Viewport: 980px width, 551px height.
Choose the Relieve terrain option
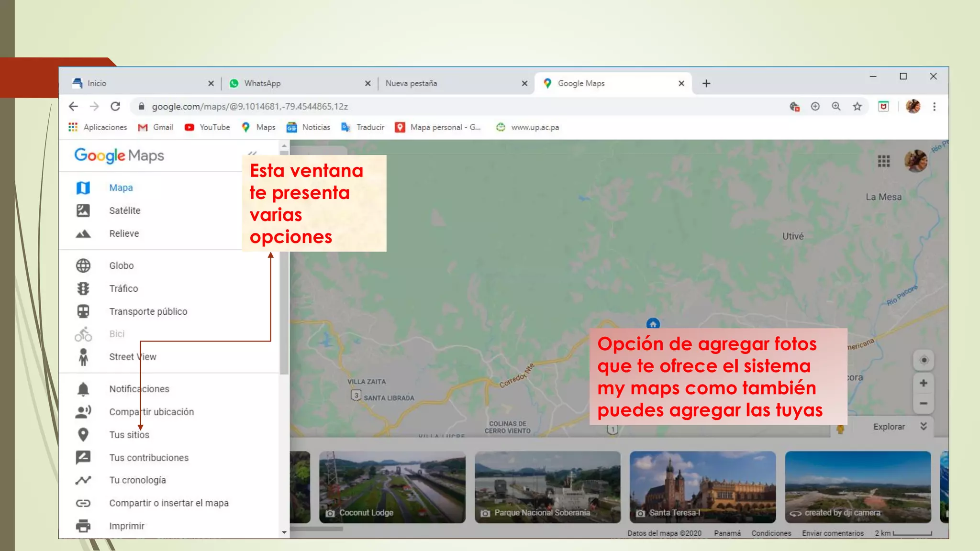point(124,233)
